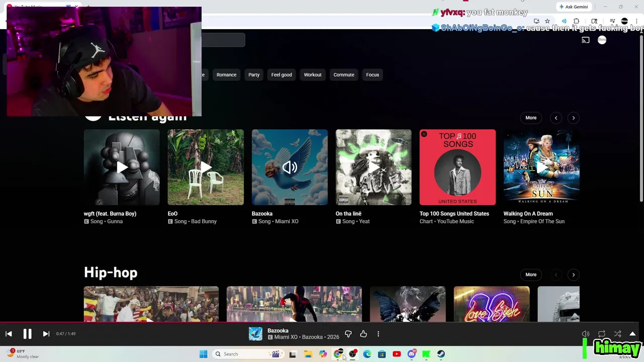Open the Bad Bunny artist link

(x=203, y=221)
